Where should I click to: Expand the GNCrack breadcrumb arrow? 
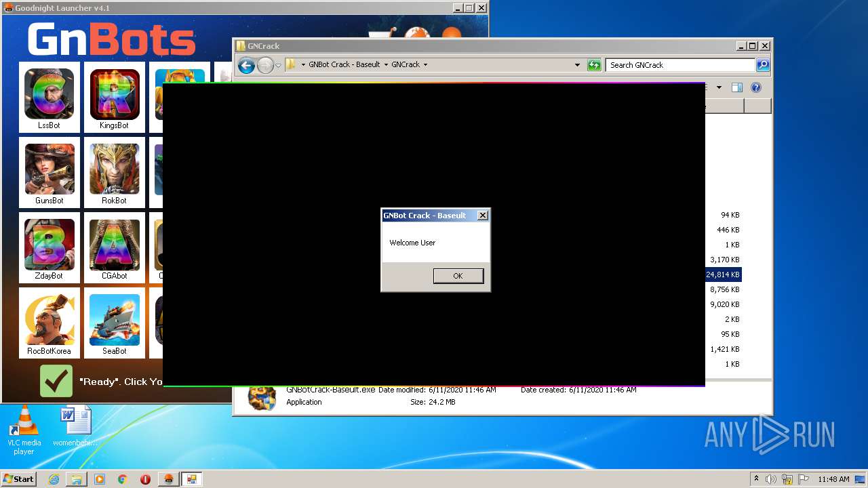(425, 65)
